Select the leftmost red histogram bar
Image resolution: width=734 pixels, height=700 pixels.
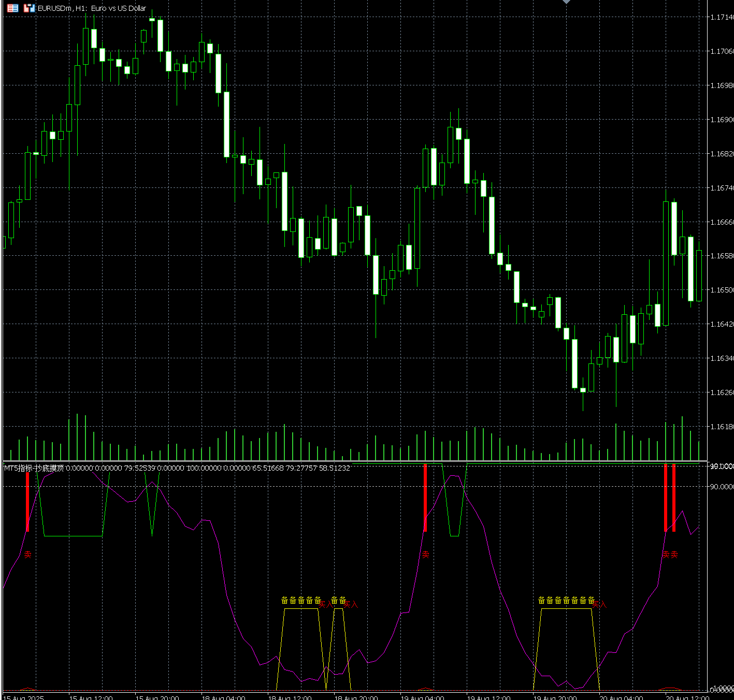pos(27,501)
